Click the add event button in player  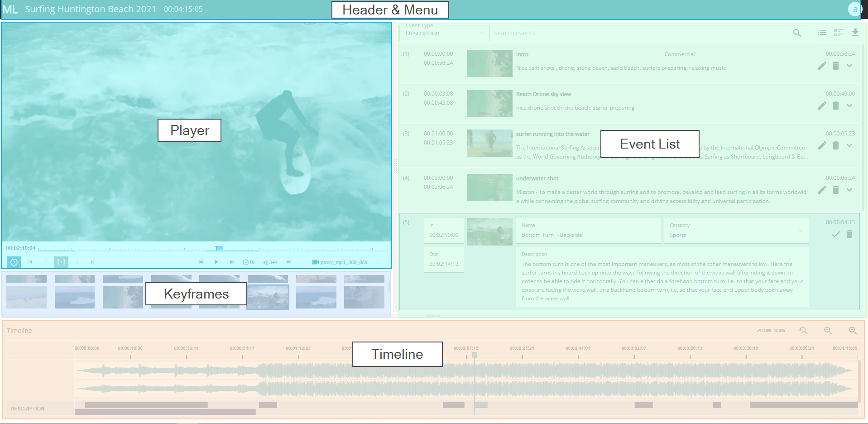point(14,262)
